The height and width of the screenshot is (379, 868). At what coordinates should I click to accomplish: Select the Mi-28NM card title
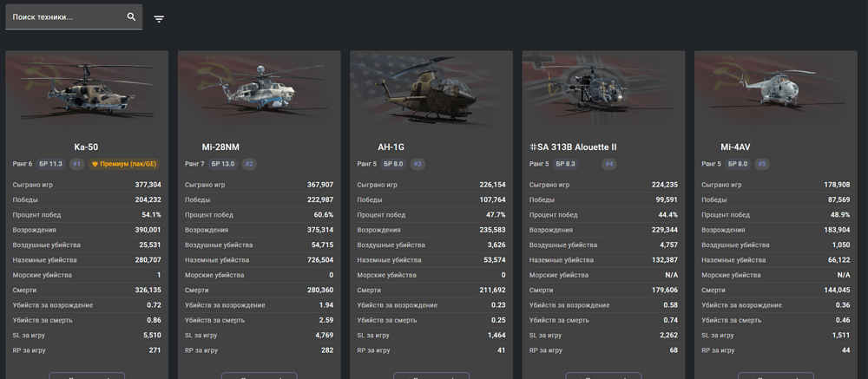(220, 147)
